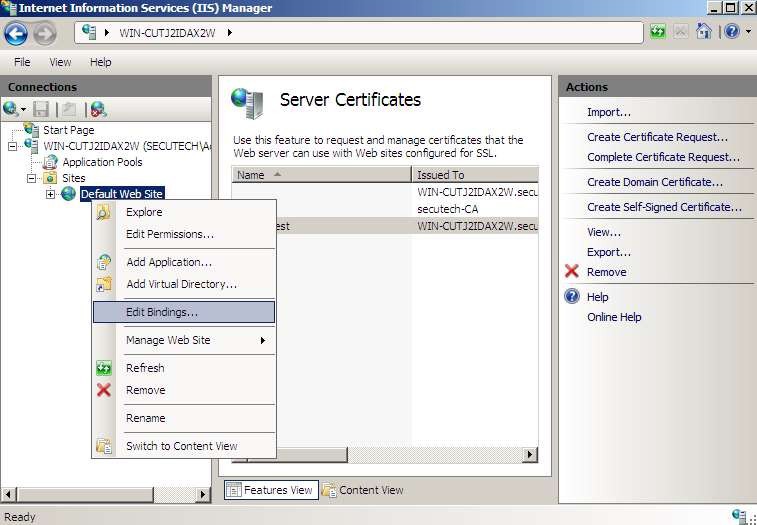Click the Home icon in the top toolbar
Image resolution: width=757 pixels, height=525 pixels.
click(x=703, y=32)
